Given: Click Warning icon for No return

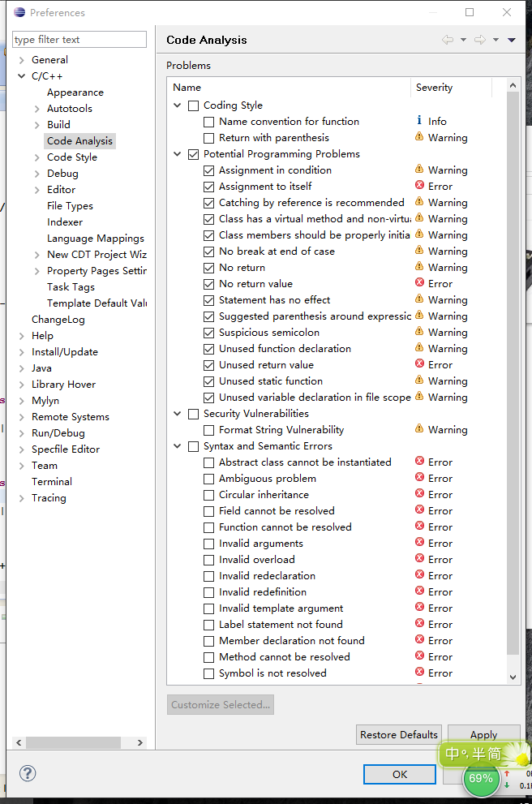Looking at the screenshot, I should pyautogui.click(x=419, y=266).
